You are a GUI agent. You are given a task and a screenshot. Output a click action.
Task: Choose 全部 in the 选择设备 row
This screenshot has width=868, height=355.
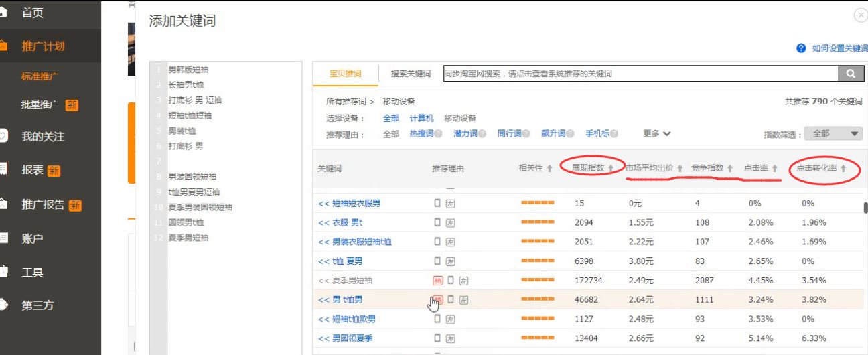(391, 118)
